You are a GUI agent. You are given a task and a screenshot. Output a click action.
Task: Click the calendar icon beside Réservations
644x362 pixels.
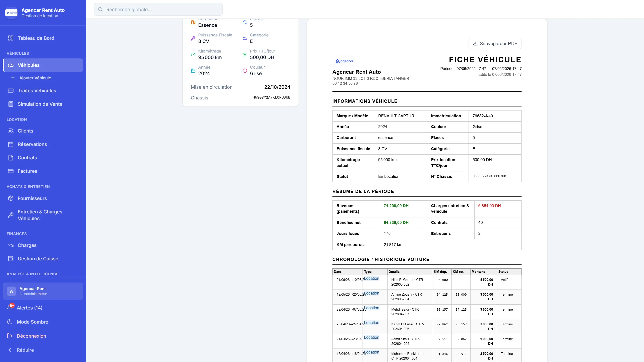[11, 144]
